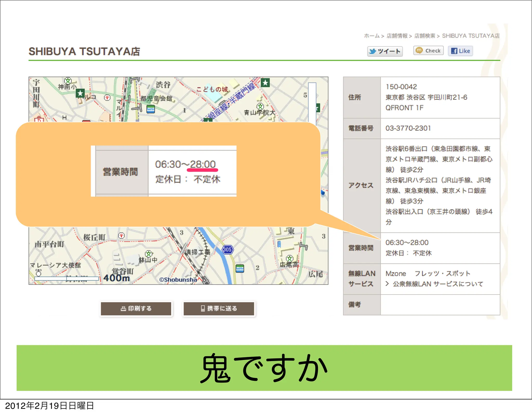Click the postal code 150-0042
Viewport: 532px width, 414px height.
[x=401, y=87]
